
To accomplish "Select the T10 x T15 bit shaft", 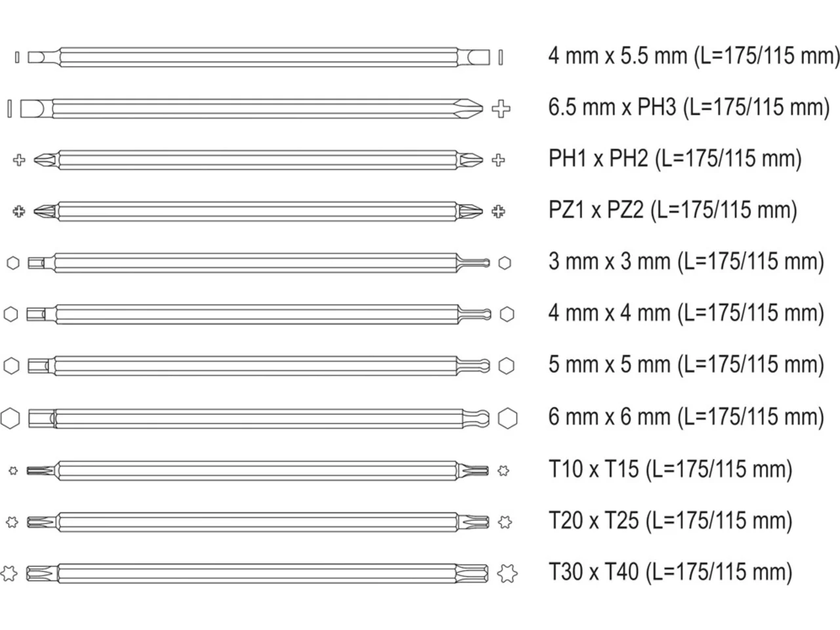I will (257, 470).
